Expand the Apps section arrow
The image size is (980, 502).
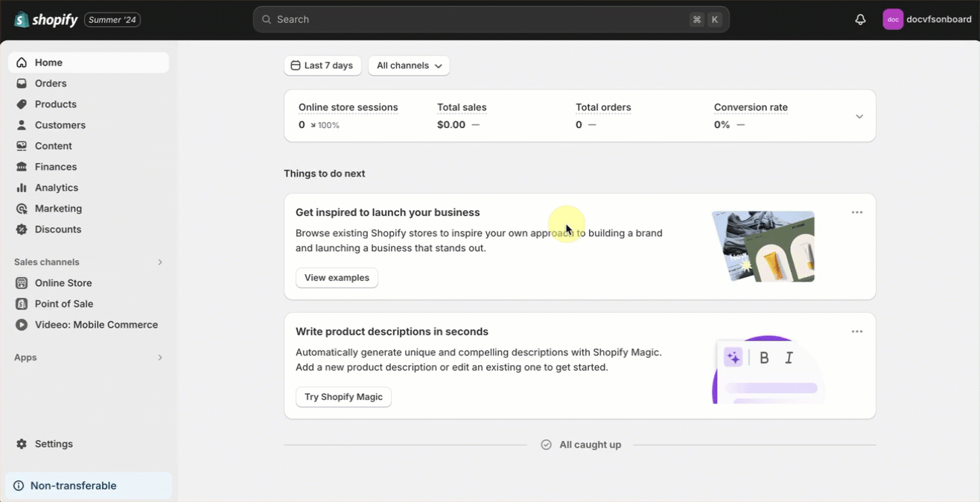coord(160,358)
